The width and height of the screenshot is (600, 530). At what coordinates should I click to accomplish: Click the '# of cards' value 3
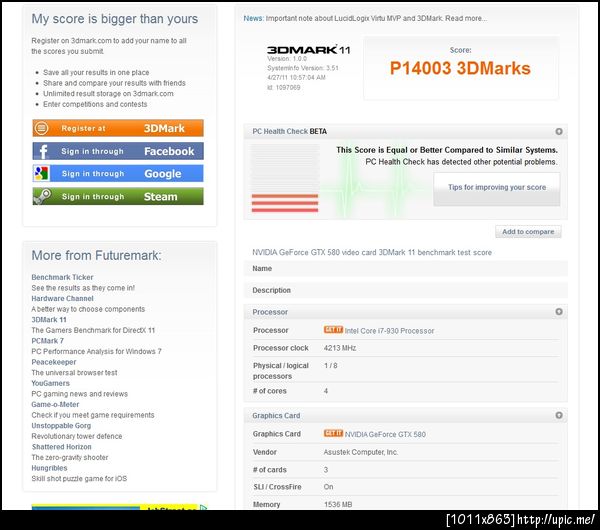click(x=326, y=470)
